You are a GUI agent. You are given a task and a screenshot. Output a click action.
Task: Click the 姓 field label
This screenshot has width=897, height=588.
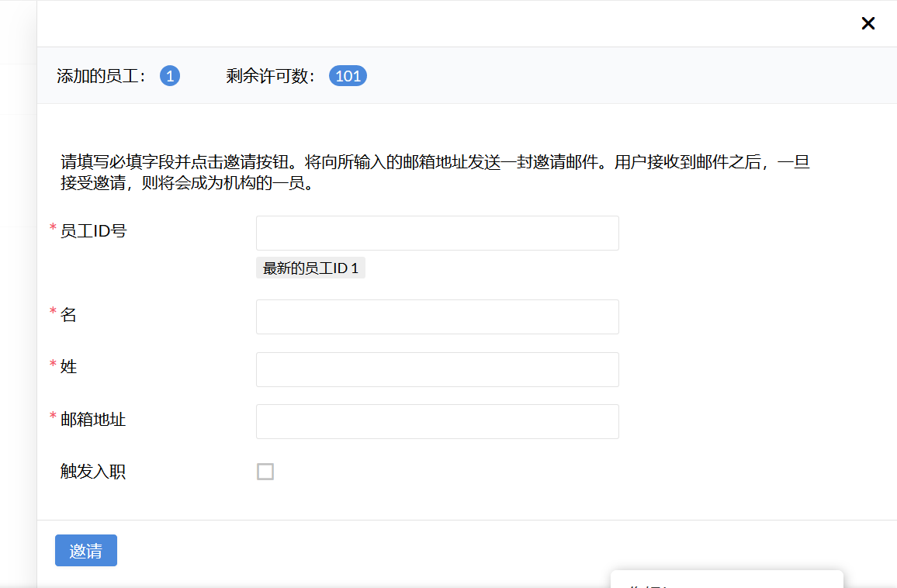click(68, 367)
